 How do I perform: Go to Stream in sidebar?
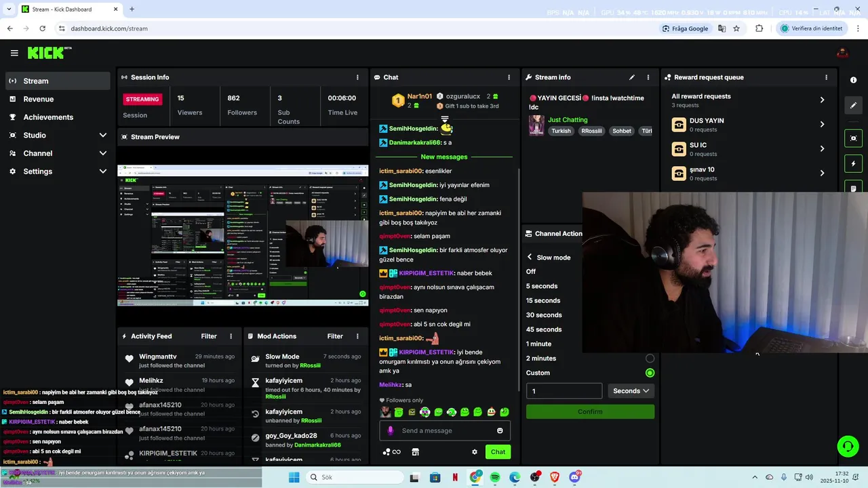[x=58, y=81]
